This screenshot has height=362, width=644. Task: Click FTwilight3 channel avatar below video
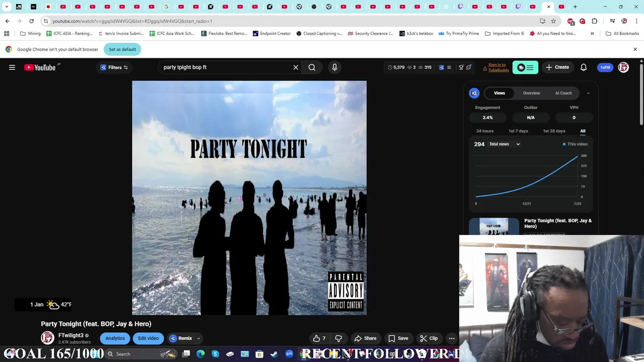(47, 338)
